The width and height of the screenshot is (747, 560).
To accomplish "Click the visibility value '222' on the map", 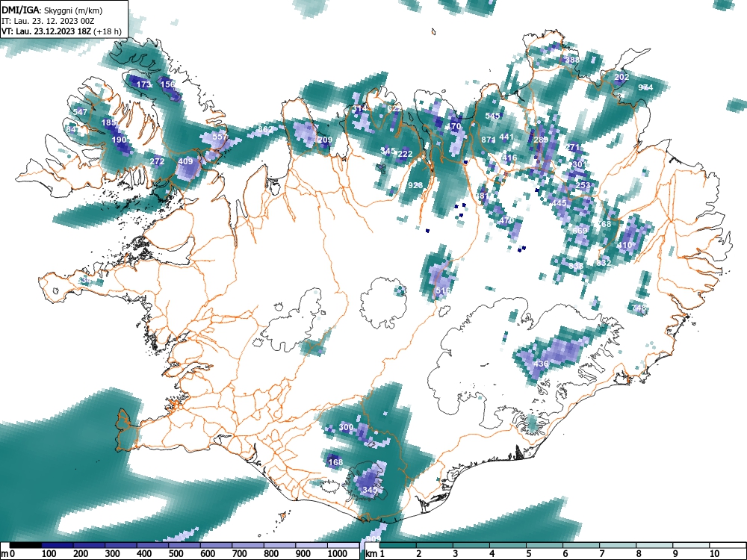I will pos(405,154).
